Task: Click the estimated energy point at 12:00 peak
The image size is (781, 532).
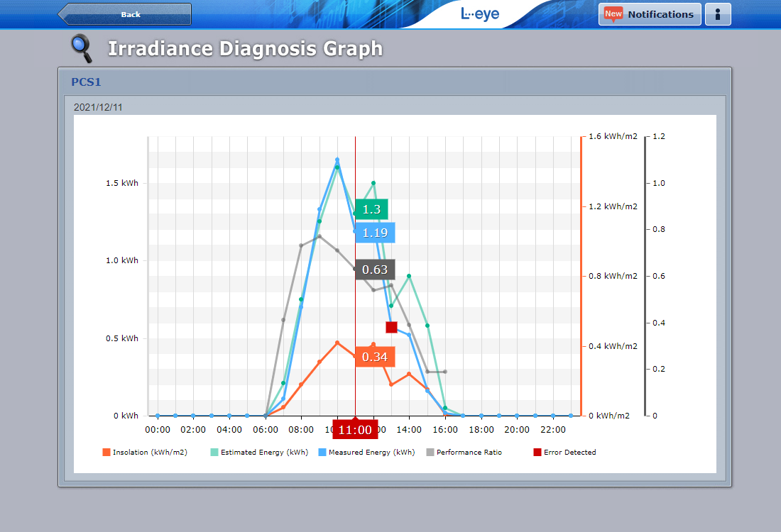Action: (373, 183)
